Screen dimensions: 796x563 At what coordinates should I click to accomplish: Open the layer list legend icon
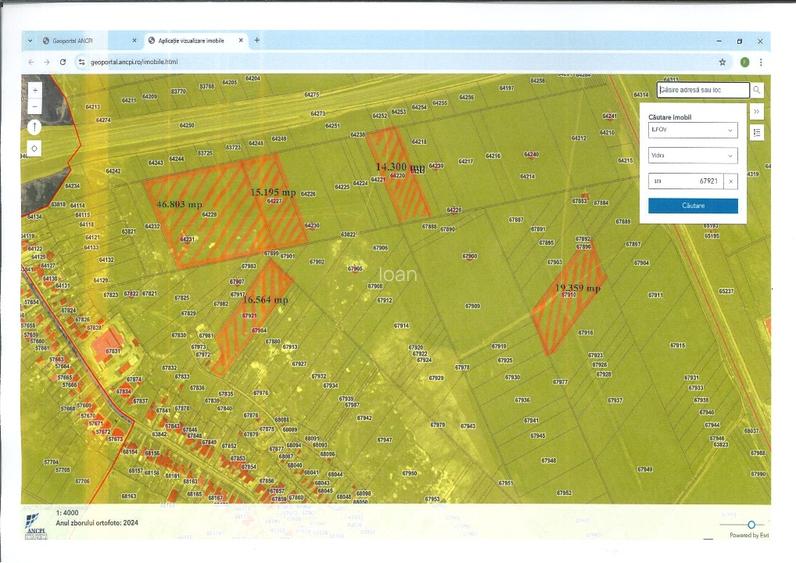pos(757,132)
